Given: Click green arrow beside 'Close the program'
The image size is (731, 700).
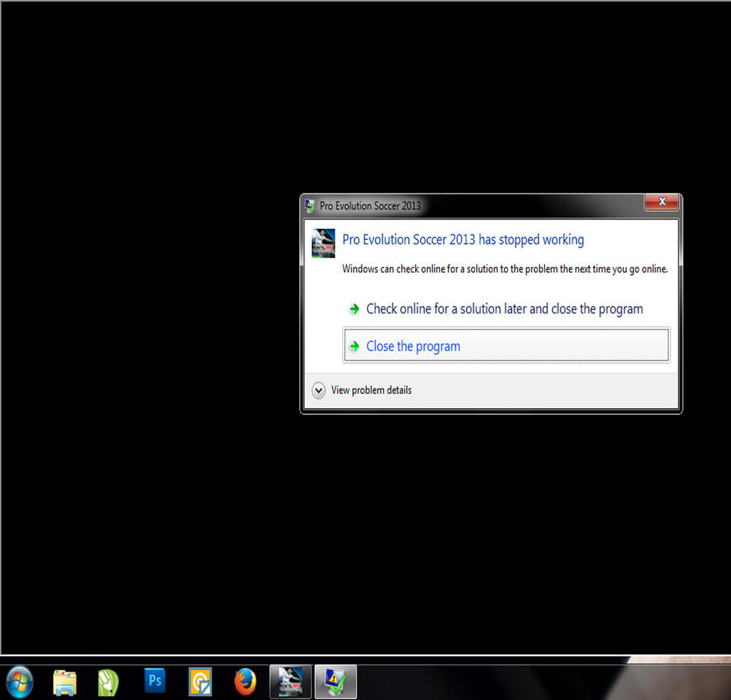Looking at the screenshot, I should point(355,346).
